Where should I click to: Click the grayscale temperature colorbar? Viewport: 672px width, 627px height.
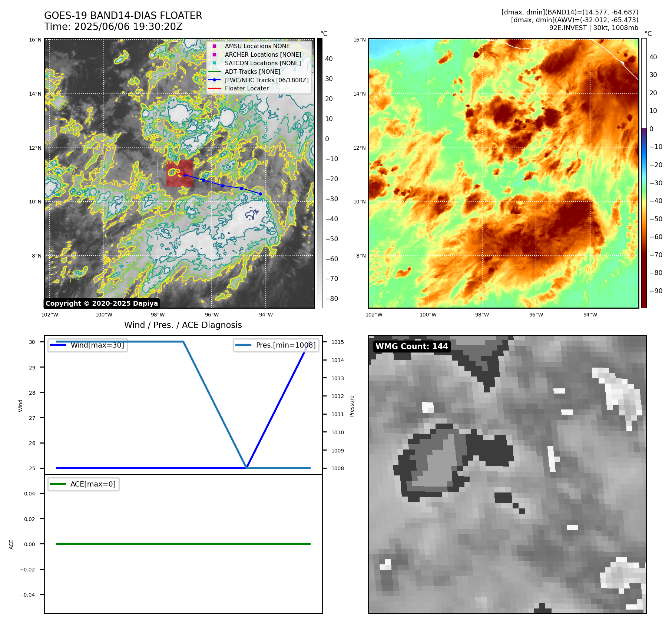pyautogui.click(x=320, y=173)
